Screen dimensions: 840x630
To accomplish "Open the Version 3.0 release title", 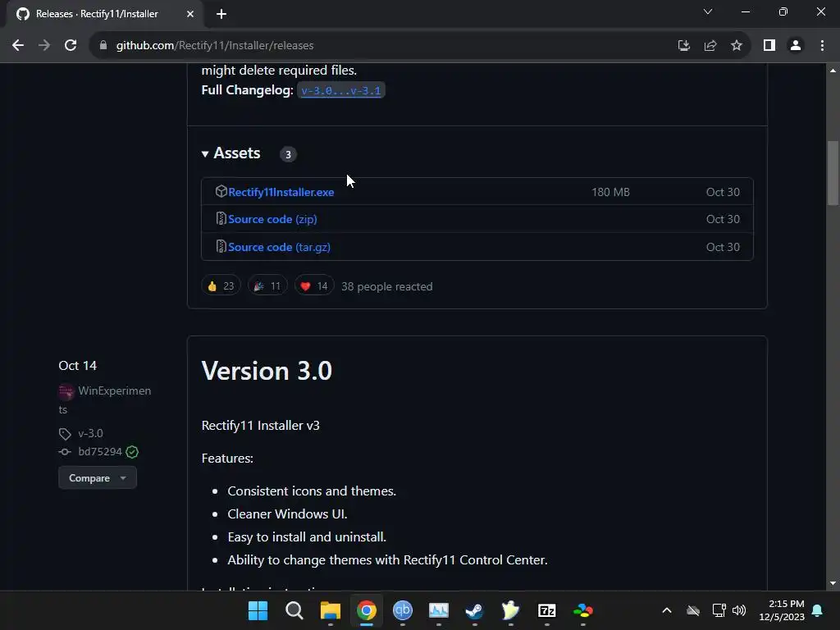I will (x=267, y=371).
